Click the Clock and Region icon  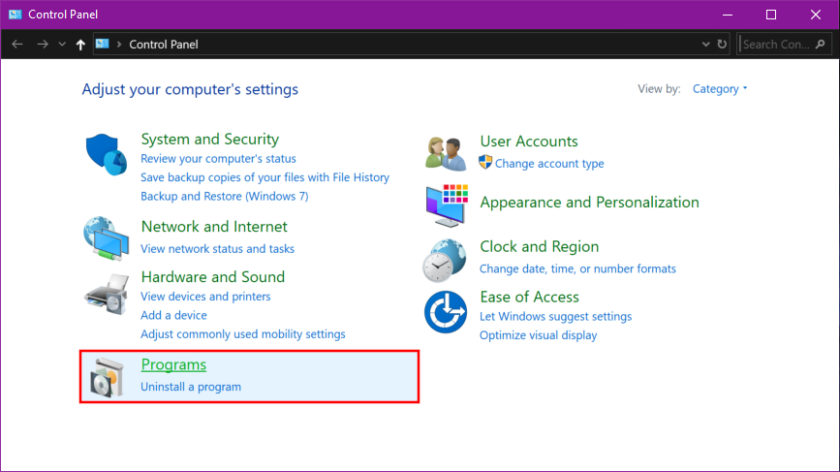click(x=445, y=260)
